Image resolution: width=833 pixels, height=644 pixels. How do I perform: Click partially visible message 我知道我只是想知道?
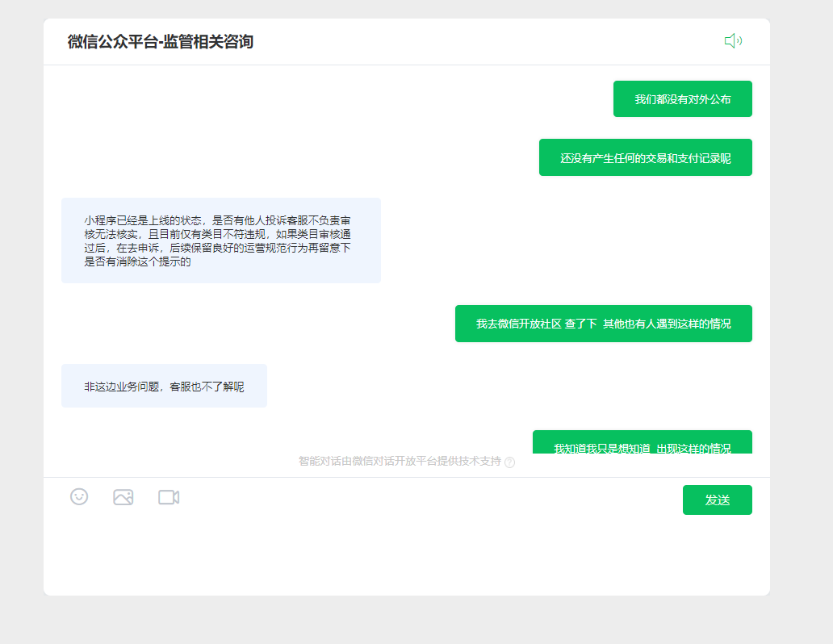point(643,442)
